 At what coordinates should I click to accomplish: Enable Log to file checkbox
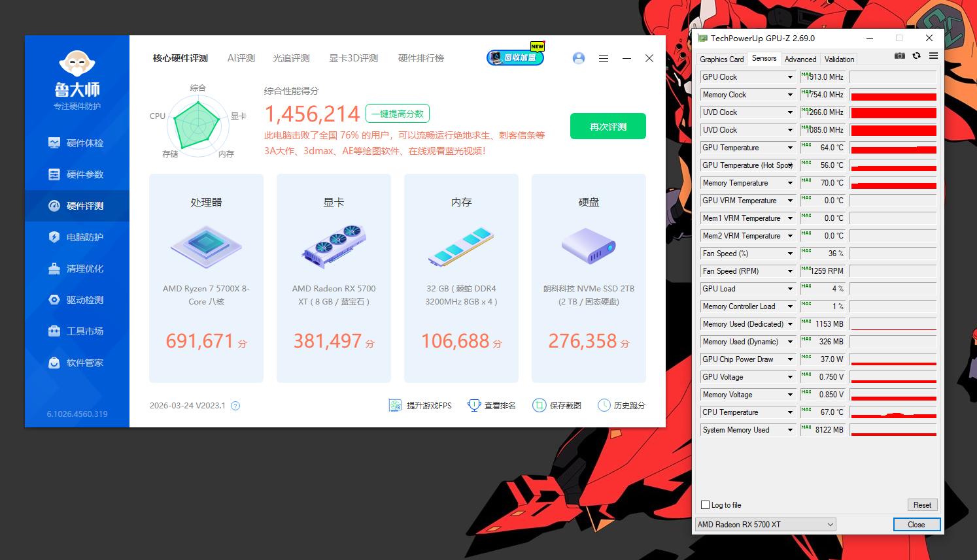[705, 505]
